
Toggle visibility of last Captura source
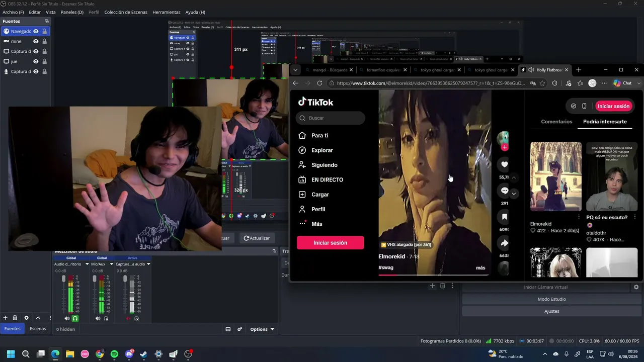(x=36, y=71)
